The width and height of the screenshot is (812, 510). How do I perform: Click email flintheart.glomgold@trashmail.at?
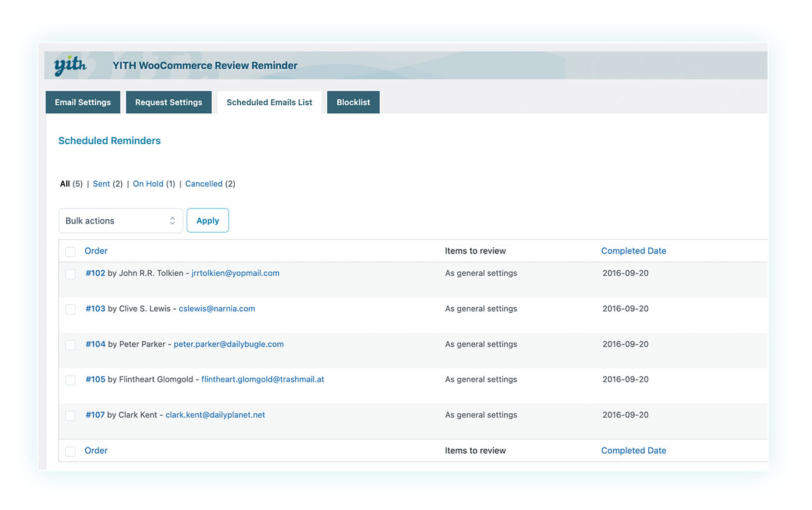263,379
